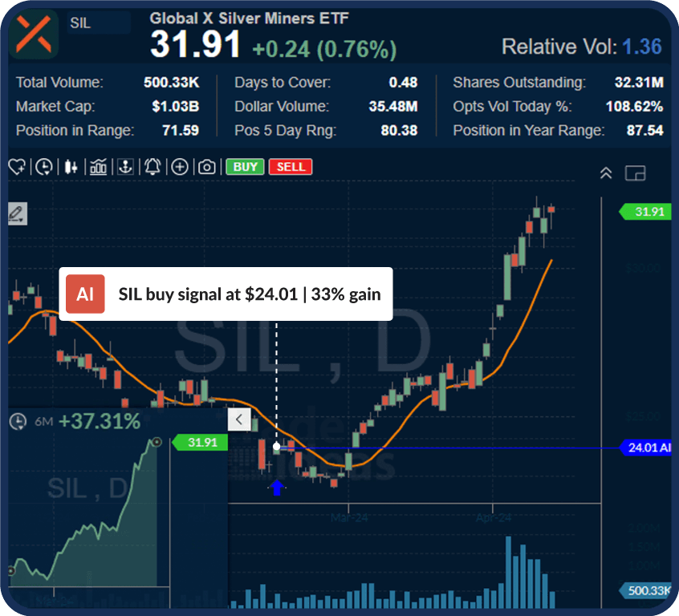
Task: Click the drawing pencil icon on chart
Action: tap(17, 213)
